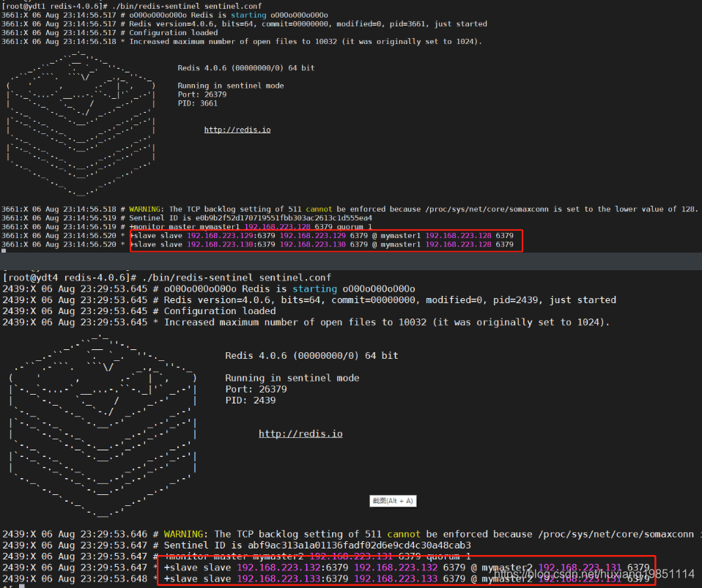Click 'Running in sentinel mode' in ydt1 terminal

[x=231, y=86]
